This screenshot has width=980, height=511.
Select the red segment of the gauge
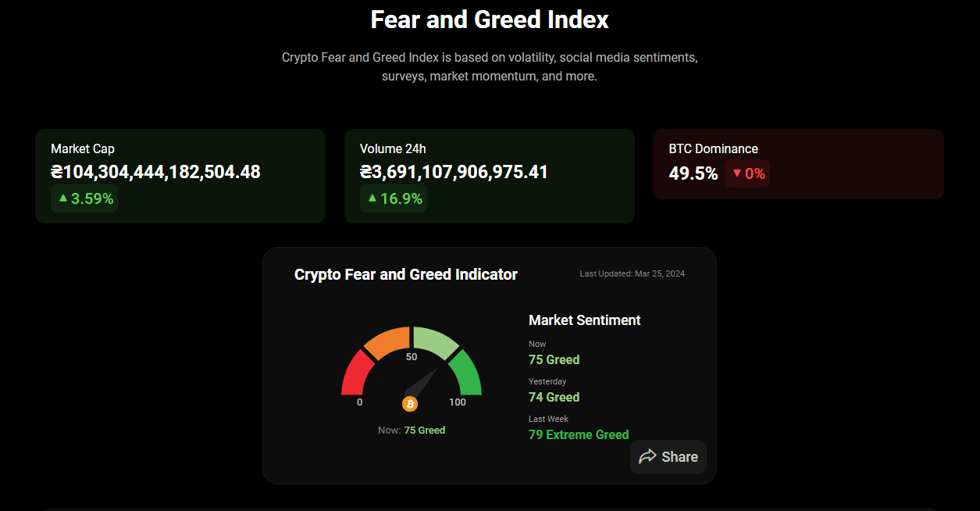[x=354, y=373]
